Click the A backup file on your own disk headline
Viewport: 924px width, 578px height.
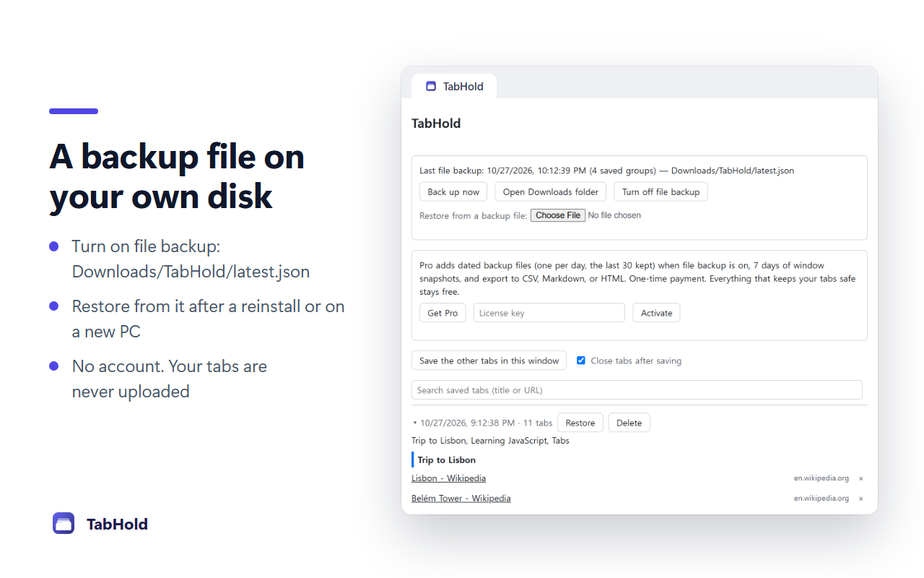point(177,176)
